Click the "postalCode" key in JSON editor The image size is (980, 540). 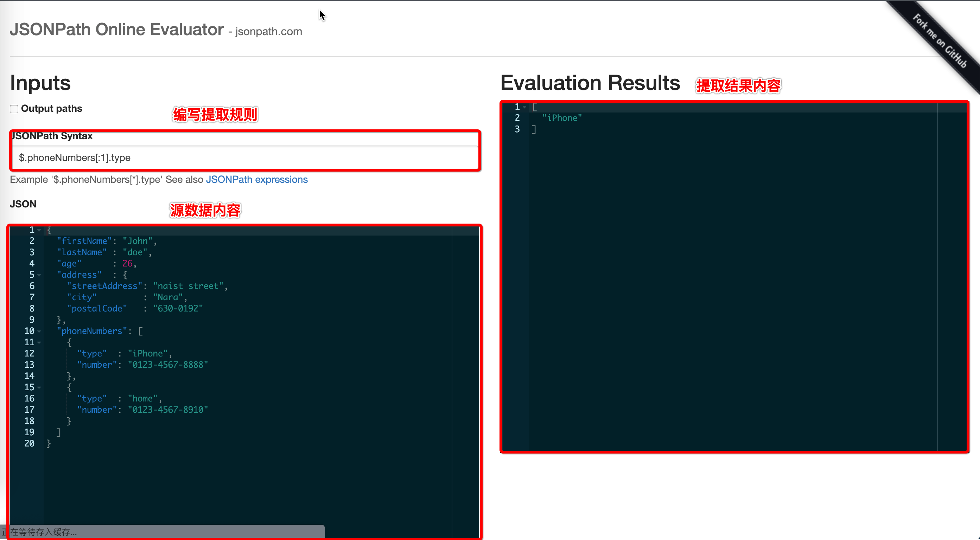(97, 308)
